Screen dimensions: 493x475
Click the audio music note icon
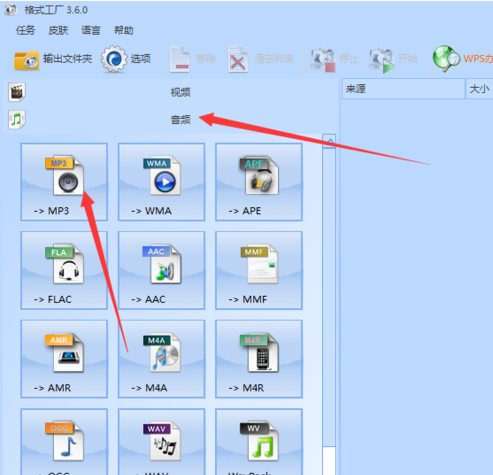click(x=17, y=119)
